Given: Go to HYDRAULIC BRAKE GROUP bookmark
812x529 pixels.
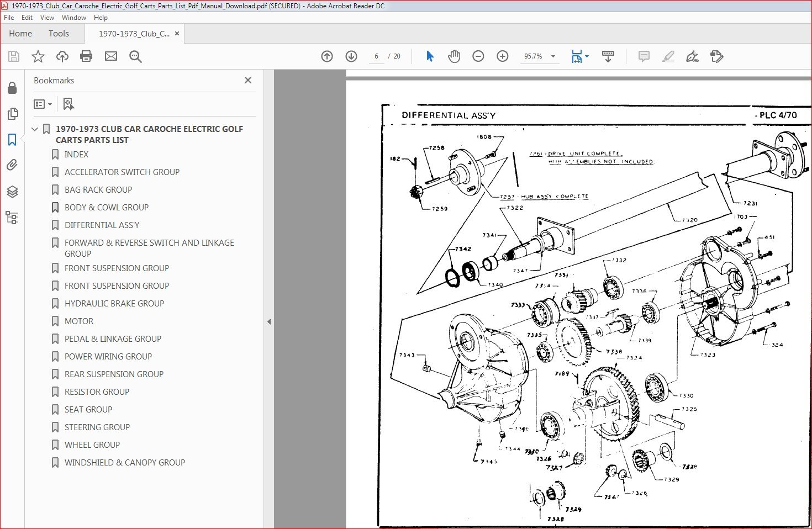Looking at the screenshot, I should (114, 304).
